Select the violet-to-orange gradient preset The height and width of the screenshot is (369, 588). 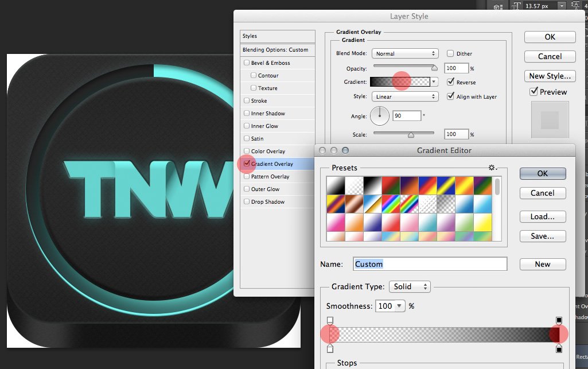pos(409,185)
